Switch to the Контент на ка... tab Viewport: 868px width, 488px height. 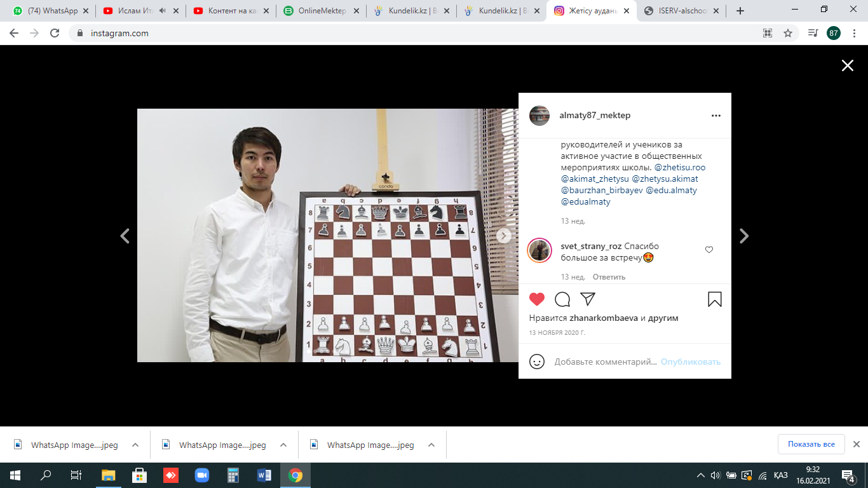click(231, 11)
